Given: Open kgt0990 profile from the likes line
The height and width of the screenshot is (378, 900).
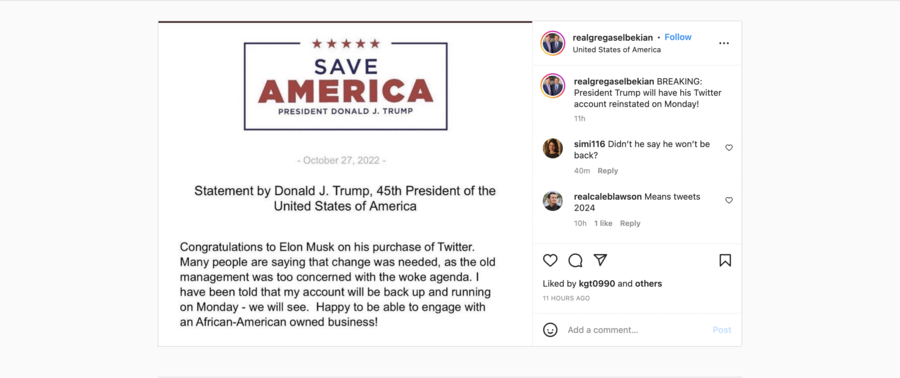Looking at the screenshot, I should coord(597,283).
